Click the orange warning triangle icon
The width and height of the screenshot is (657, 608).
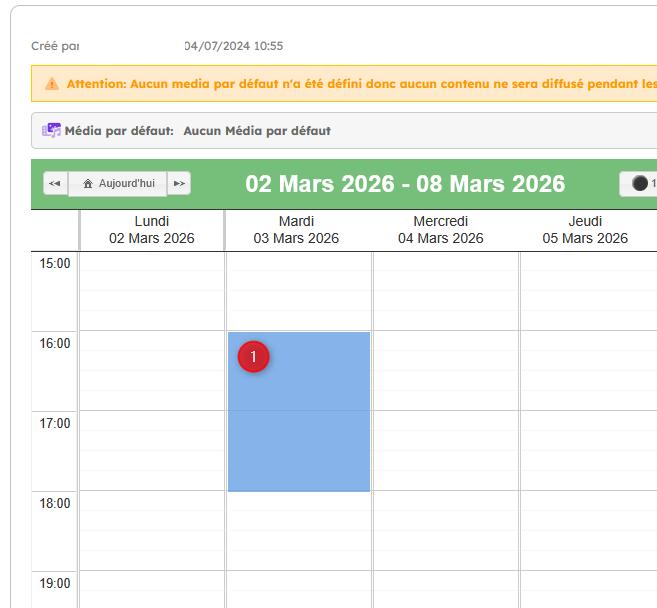point(51,84)
